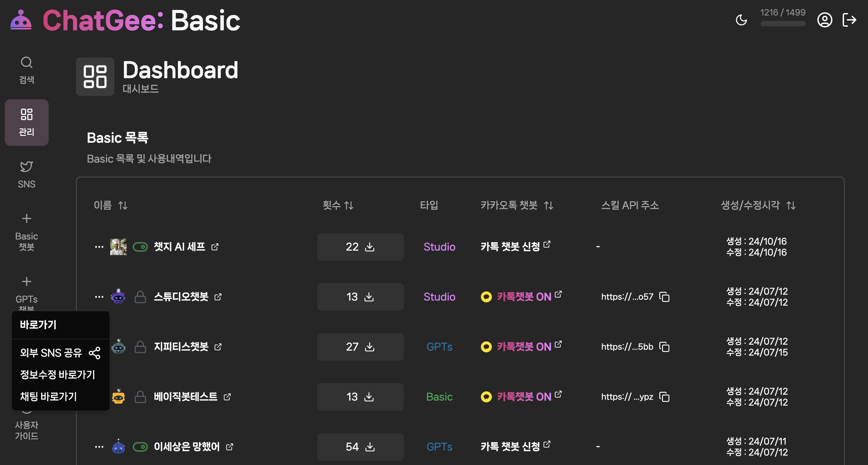The width and height of the screenshot is (868, 465).
Task: Toggle dark mode moon icon
Action: tap(741, 20)
